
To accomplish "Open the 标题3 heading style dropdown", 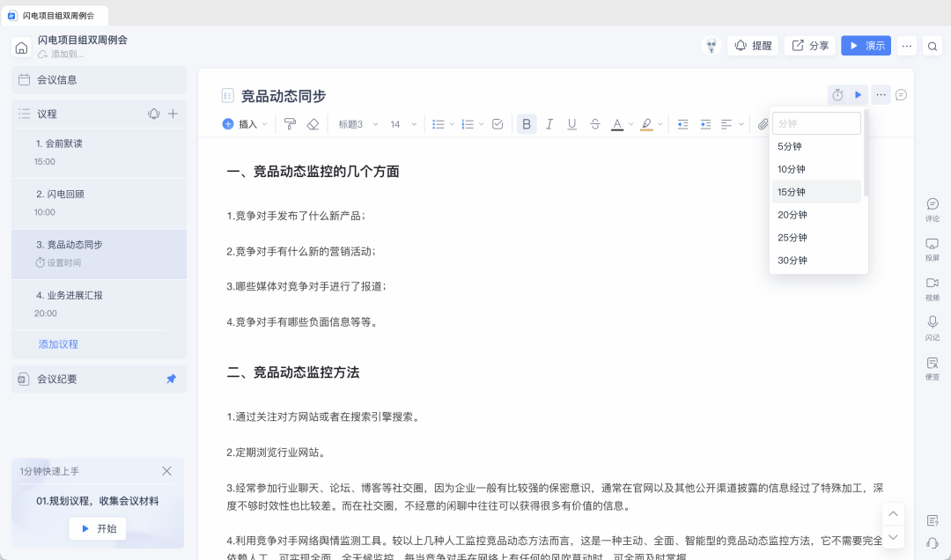I will [358, 124].
